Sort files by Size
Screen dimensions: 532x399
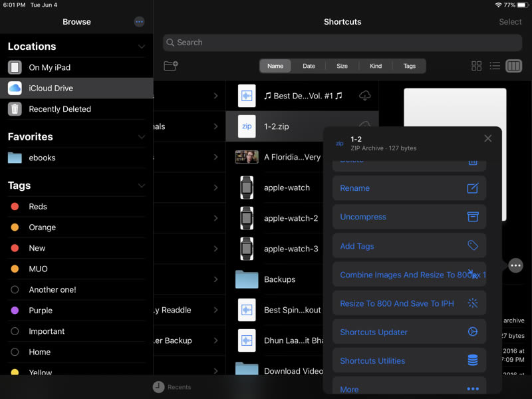tap(342, 66)
